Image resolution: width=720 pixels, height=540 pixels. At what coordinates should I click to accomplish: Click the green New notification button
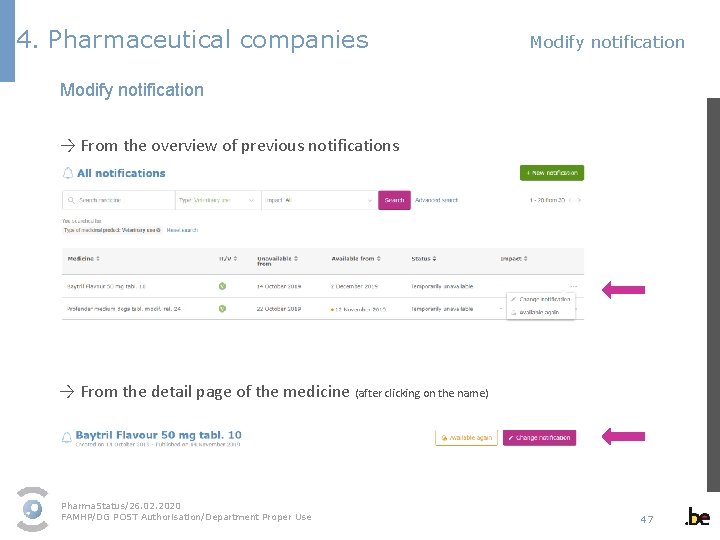(551, 173)
